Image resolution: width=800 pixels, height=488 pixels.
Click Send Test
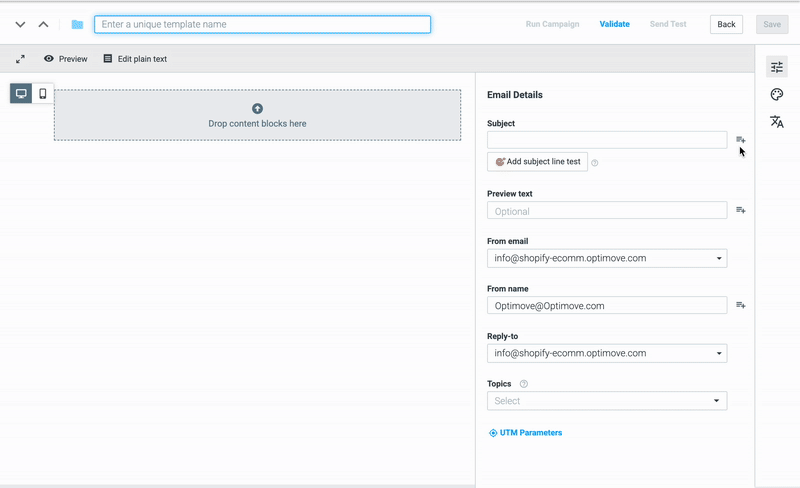[668, 24]
